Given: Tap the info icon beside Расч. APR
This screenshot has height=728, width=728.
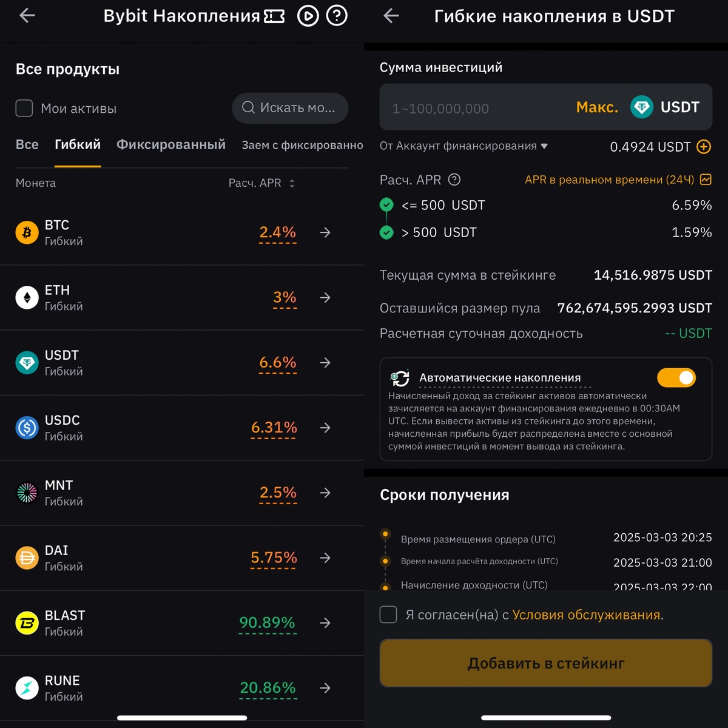Looking at the screenshot, I should click(x=454, y=180).
